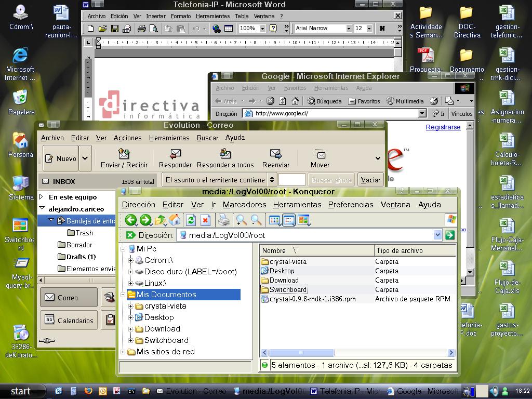Click the Registrarse link on Google
Viewport: 532px width, 399px height.
pyautogui.click(x=443, y=127)
